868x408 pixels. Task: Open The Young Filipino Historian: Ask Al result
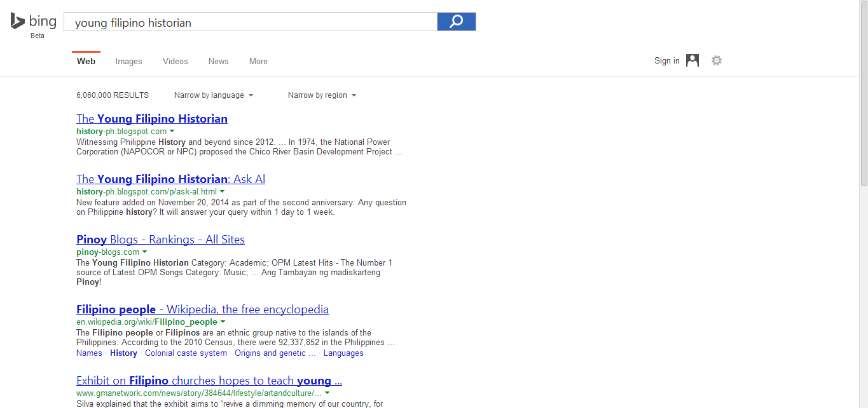(x=170, y=179)
